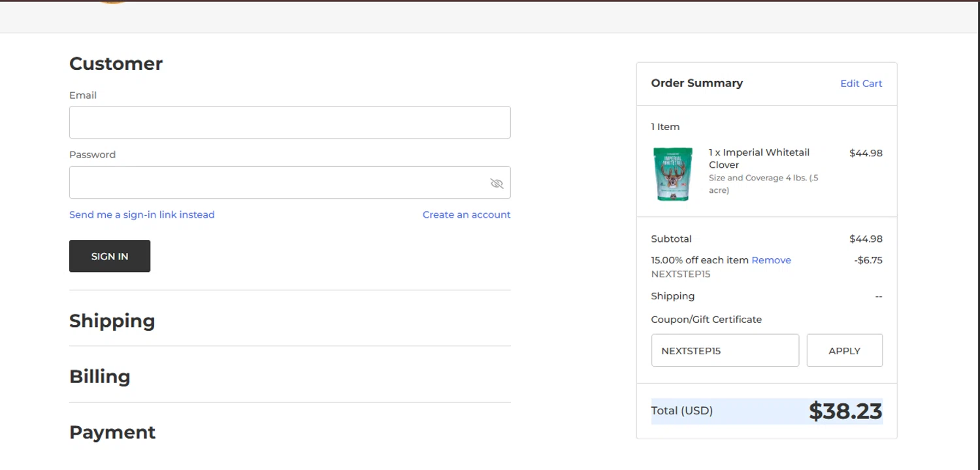Click the 'Coupon/Gift Certificate' label
Image resolution: width=980 pixels, height=470 pixels.
[x=706, y=320]
